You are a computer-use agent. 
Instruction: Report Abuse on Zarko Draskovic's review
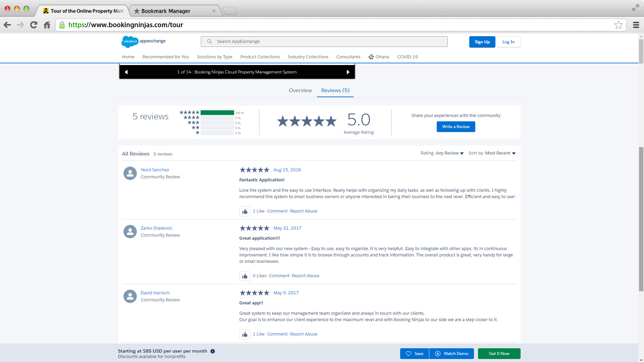pos(306,276)
